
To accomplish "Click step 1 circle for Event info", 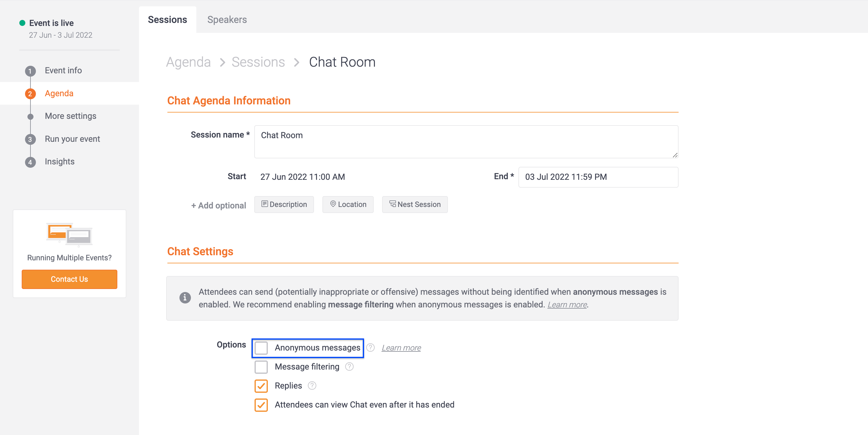I will 30,71.
